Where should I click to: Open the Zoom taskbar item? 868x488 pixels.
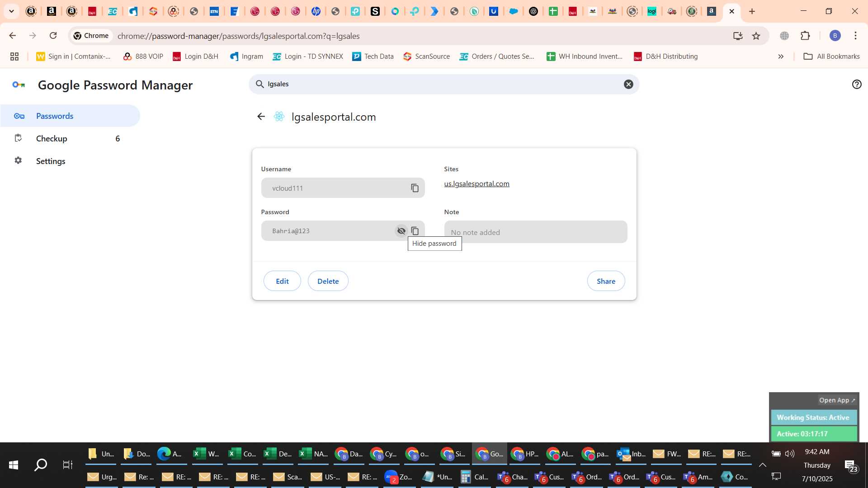click(399, 477)
